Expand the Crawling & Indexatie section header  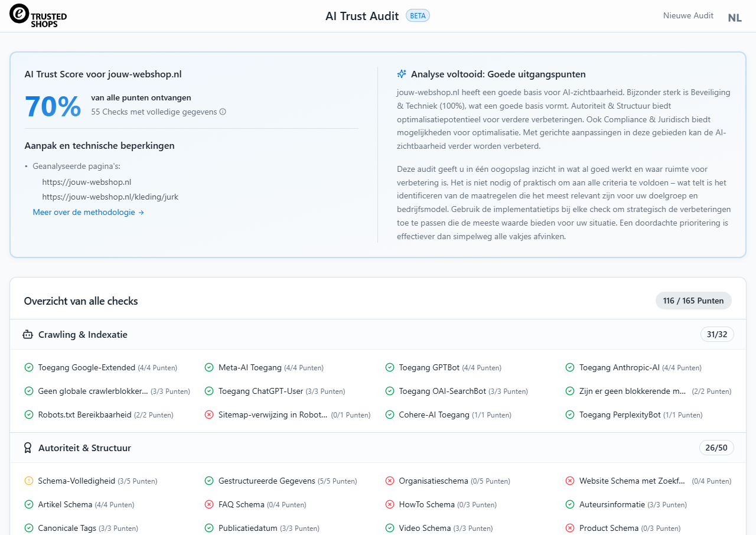tap(83, 335)
